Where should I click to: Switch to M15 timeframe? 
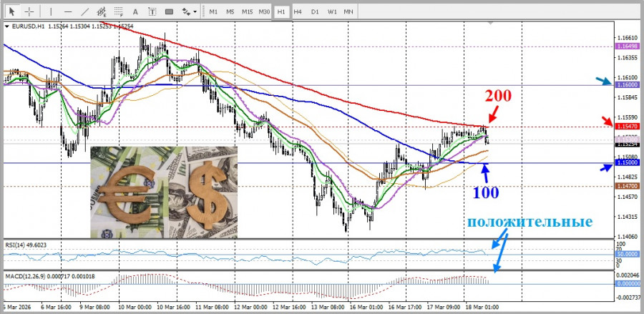(x=247, y=11)
